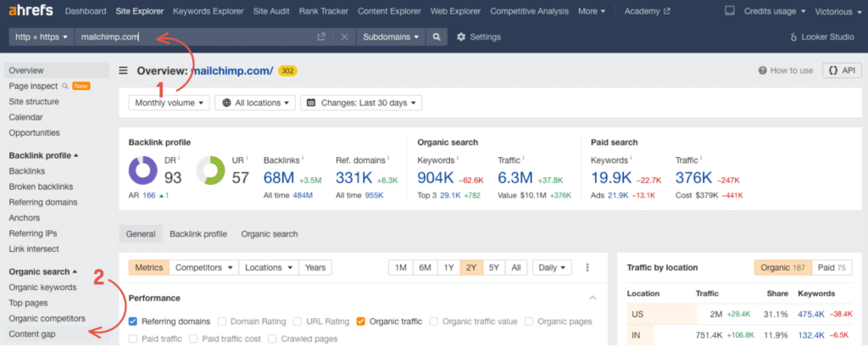Click the Backlinks info icon
Screen dimensions: 868x347
point(304,159)
